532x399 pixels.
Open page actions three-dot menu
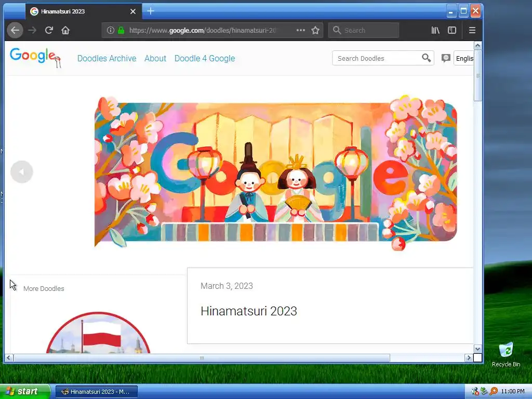[x=301, y=30]
